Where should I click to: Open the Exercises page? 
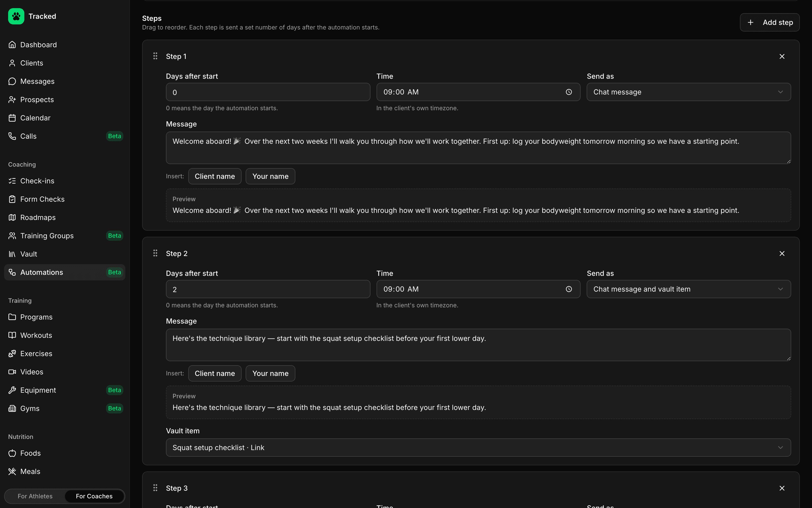(x=64, y=354)
